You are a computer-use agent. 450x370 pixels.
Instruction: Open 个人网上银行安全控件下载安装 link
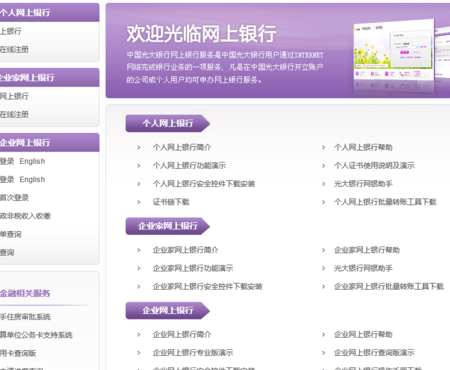pos(204,184)
